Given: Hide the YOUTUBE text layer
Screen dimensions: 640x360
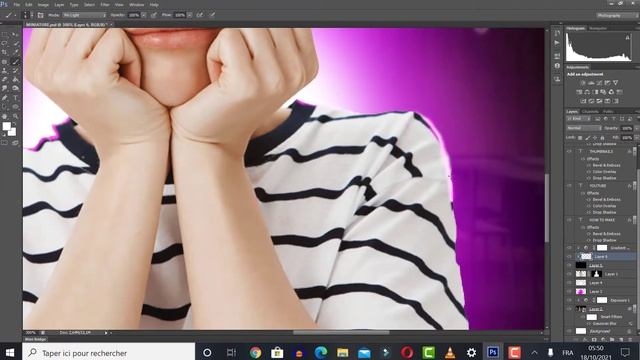Looking at the screenshot, I should [x=569, y=186].
